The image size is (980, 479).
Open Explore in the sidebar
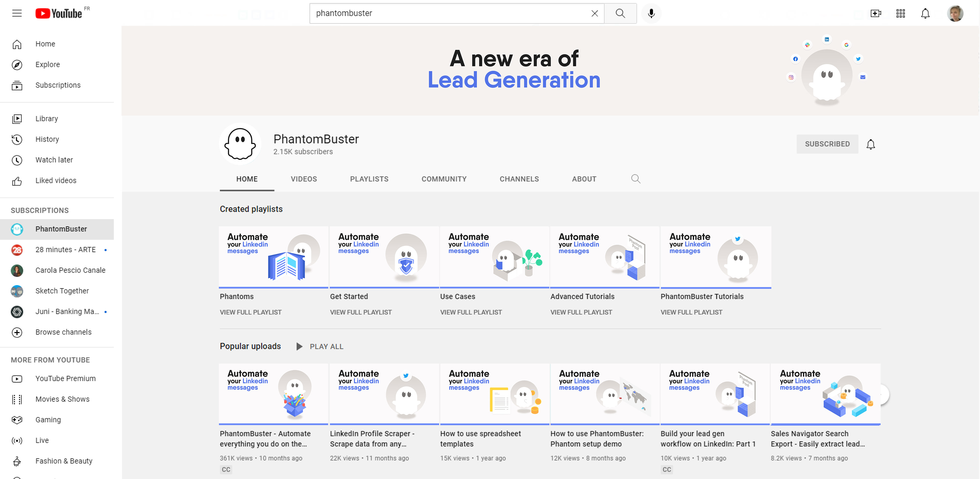click(x=57, y=64)
